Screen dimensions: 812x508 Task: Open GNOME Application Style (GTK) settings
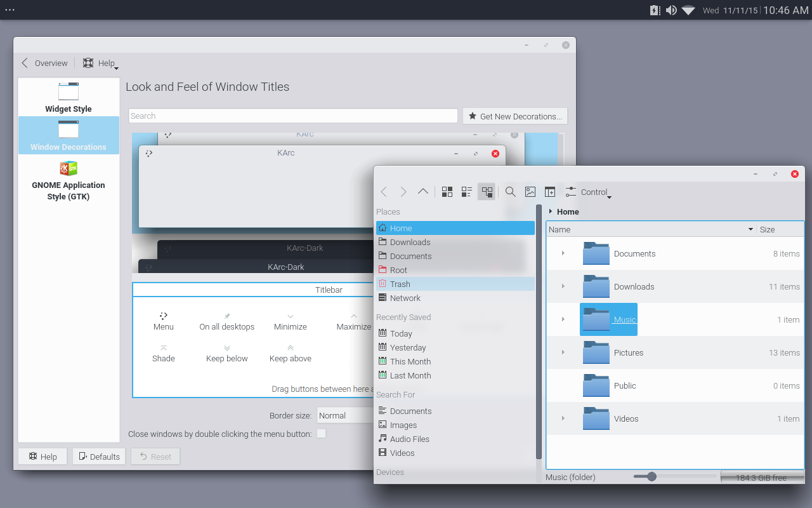69,180
